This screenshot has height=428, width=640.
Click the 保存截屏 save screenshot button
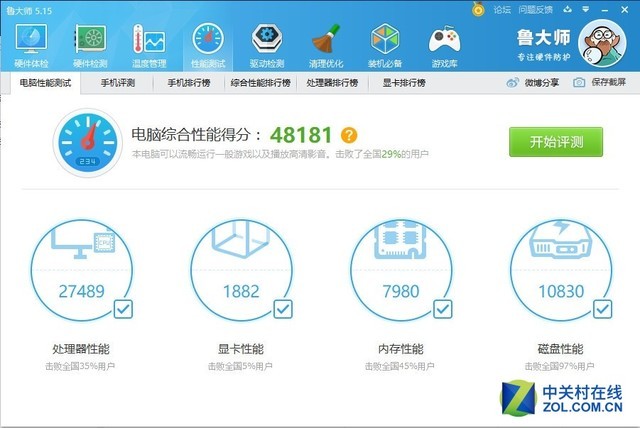coord(600,83)
